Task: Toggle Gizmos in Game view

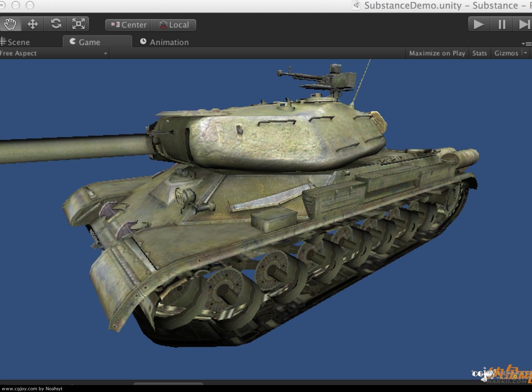Action: click(x=506, y=53)
